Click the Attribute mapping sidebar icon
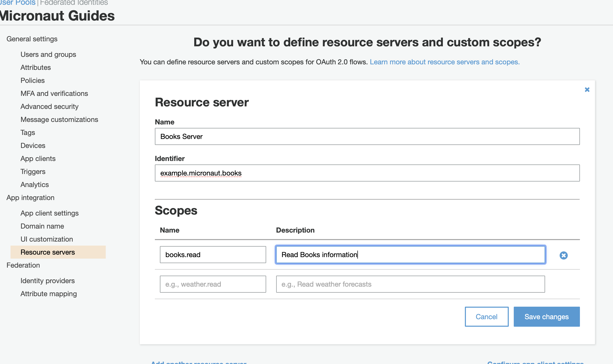613x364 pixels. [x=49, y=293]
